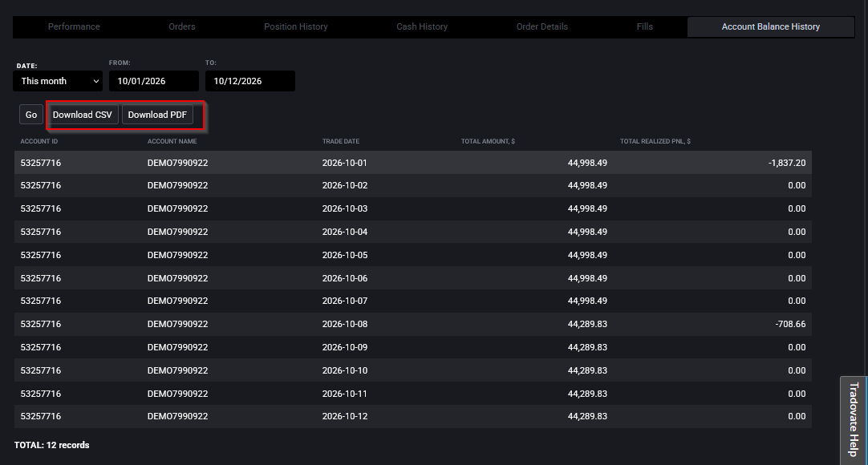868x465 pixels.
Task: Open the Tradovate Help side tab
Action: pos(854,418)
